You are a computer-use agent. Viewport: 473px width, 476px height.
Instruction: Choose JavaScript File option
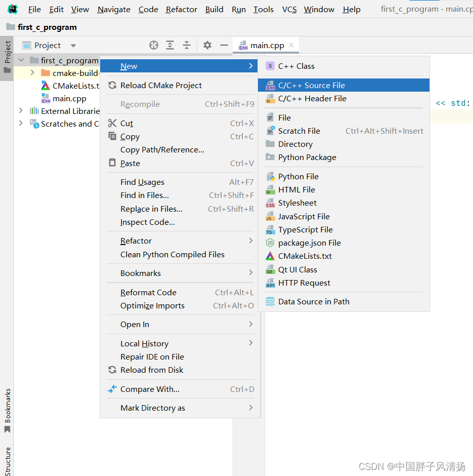click(343, 216)
